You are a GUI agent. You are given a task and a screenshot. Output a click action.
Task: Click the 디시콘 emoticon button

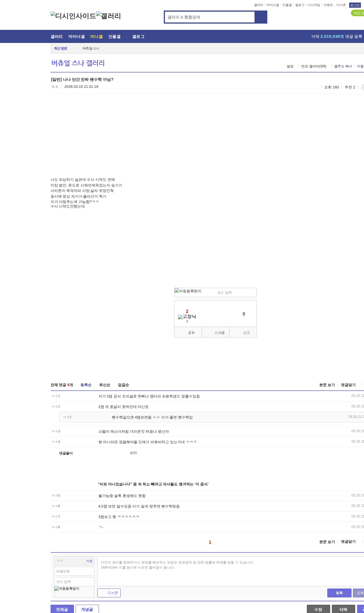109,593
